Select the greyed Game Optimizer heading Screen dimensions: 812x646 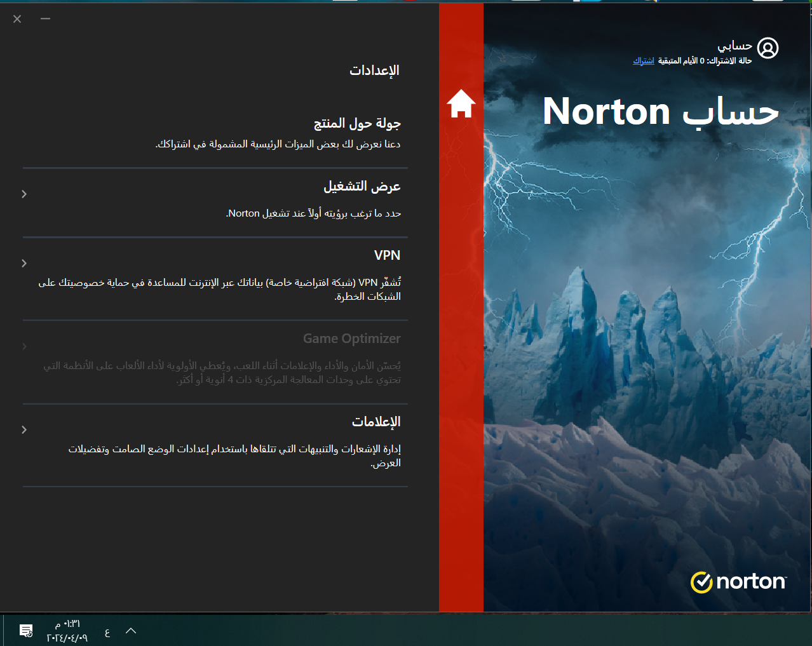[x=352, y=339]
